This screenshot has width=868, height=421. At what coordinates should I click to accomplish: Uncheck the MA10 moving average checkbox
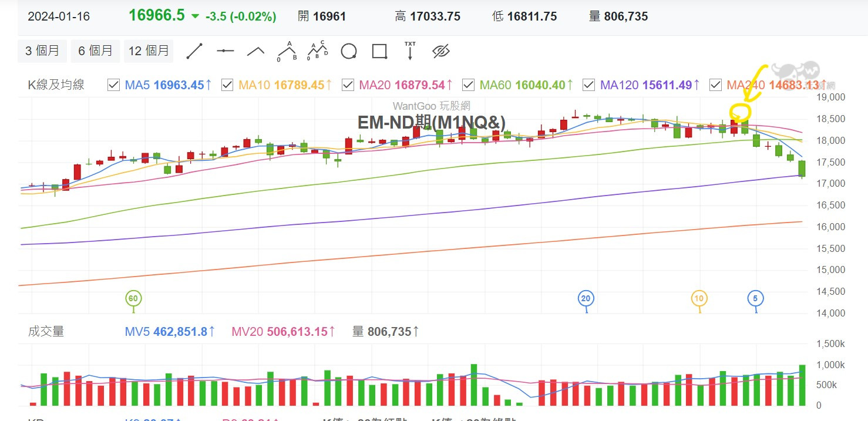coord(227,85)
